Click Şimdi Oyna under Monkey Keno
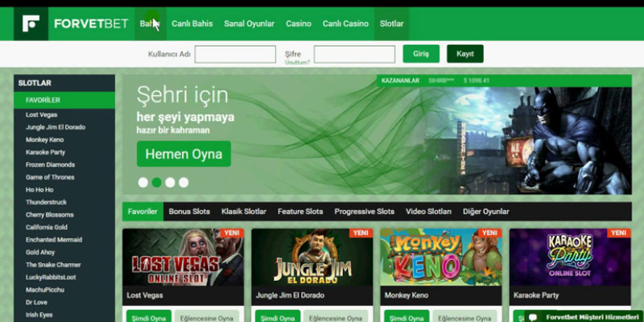 pyautogui.click(x=407, y=316)
